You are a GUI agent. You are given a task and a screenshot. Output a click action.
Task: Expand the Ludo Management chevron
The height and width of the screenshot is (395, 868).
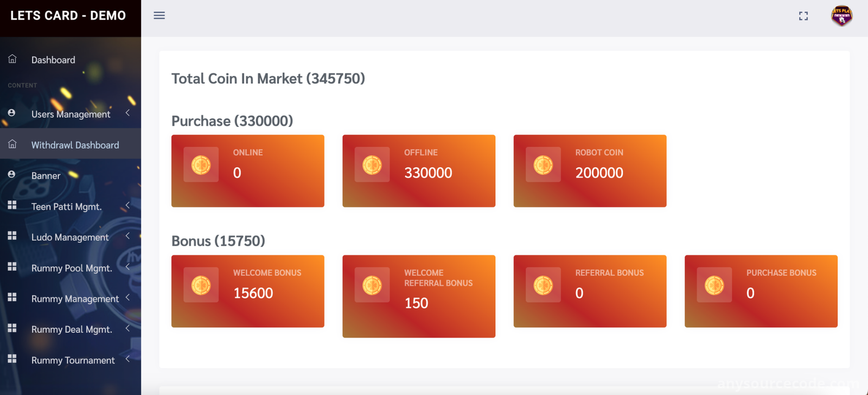tap(127, 236)
